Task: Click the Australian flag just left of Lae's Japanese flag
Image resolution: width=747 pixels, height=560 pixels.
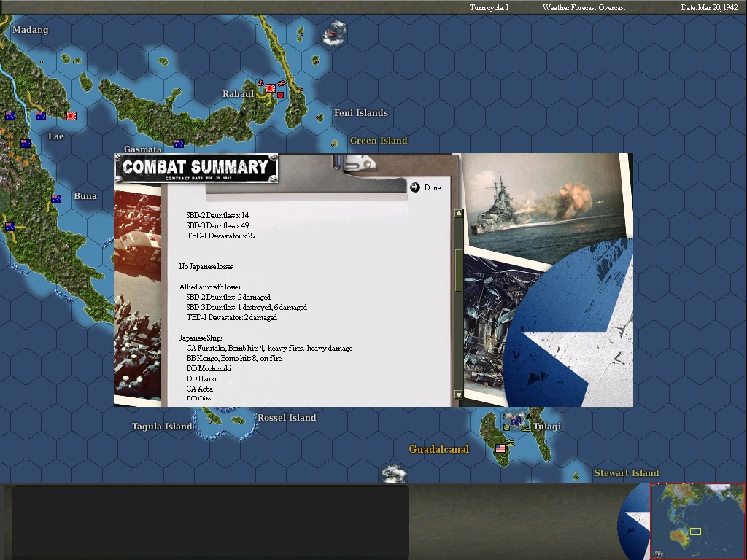Action: point(41,115)
